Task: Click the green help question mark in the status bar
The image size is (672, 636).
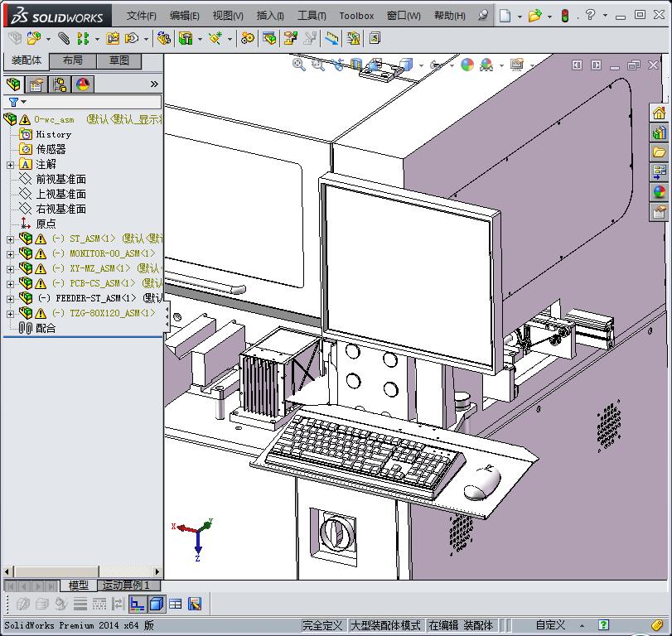Action: click(603, 625)
